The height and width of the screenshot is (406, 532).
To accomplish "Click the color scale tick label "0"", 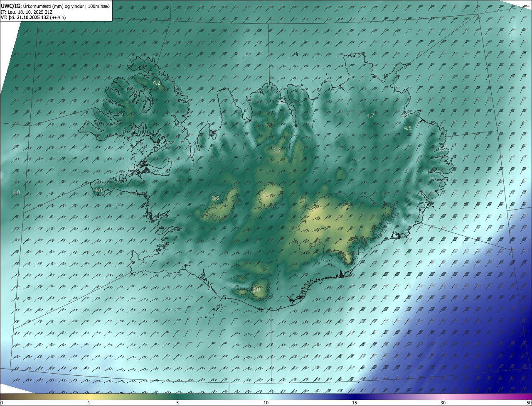I will pyautogui.click(x=2, y=403).
